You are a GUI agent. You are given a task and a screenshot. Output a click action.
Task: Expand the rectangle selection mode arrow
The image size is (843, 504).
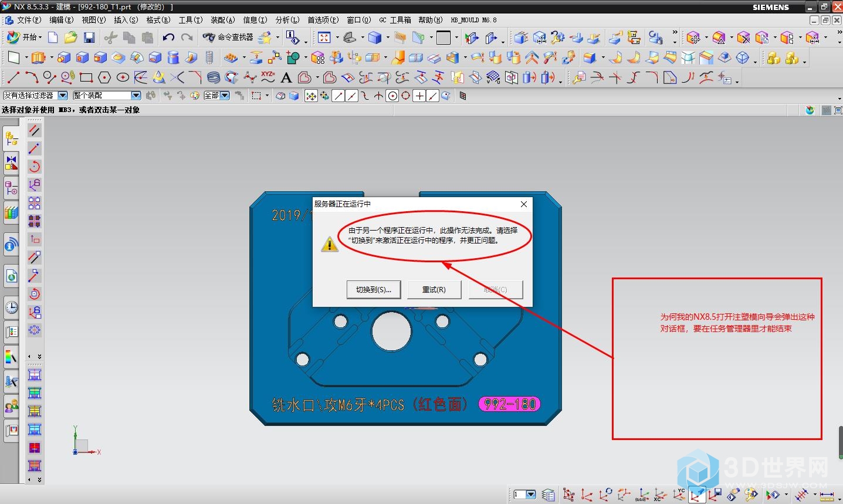tap(268, 96)
